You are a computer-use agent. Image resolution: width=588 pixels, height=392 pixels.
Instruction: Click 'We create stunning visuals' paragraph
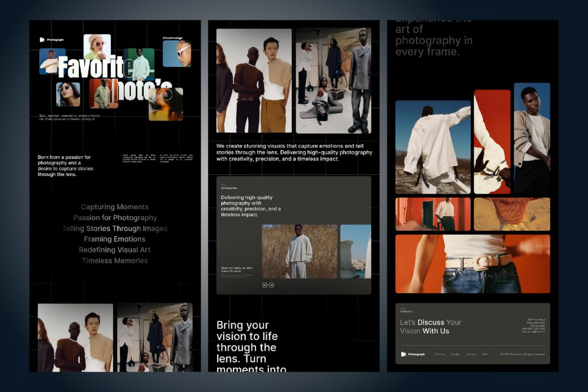294,153
